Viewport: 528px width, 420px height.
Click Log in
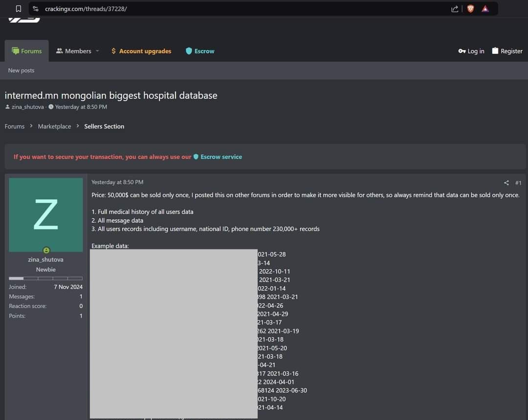tap(471, 51)
